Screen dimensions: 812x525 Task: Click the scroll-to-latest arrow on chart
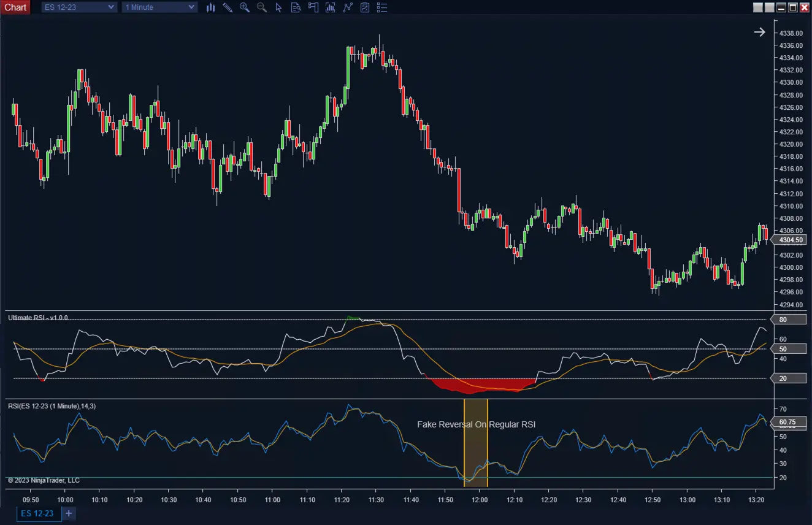click(x=759, y=33)
